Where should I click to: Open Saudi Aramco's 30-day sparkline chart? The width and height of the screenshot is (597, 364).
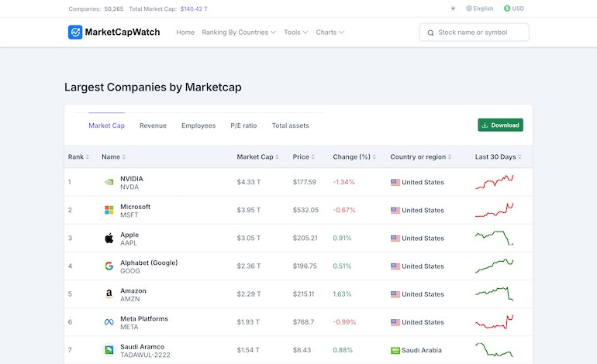pos(494,349)
